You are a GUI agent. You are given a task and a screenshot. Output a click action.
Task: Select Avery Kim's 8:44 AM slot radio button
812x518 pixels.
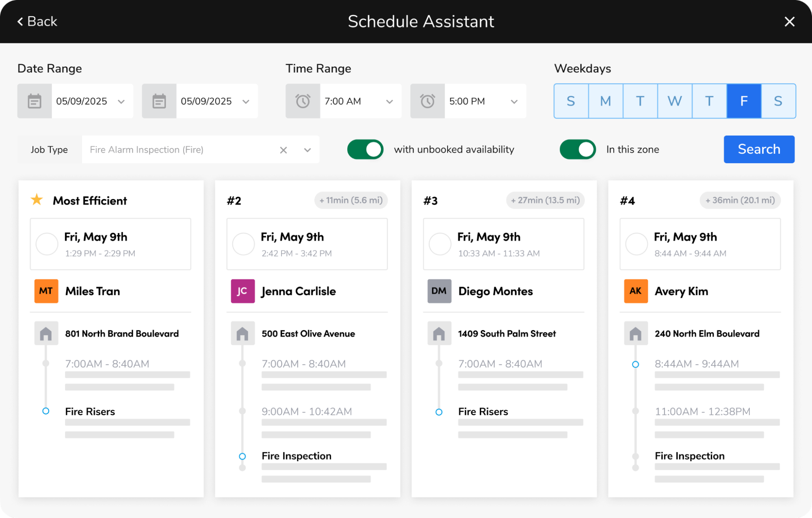click(637, 244)
